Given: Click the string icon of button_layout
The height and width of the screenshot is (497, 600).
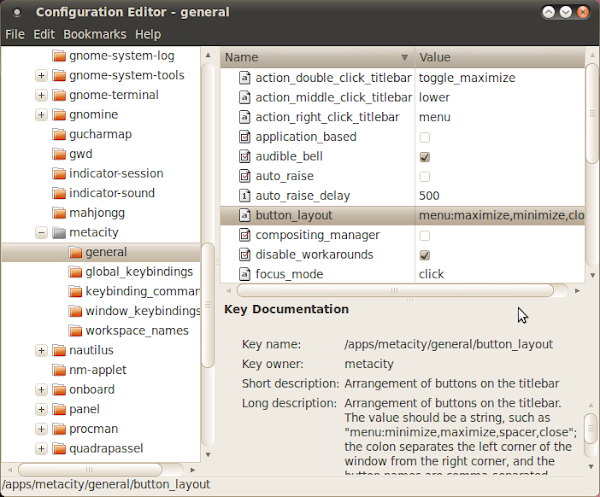Looking at the screenshot, I should point(245,215).
